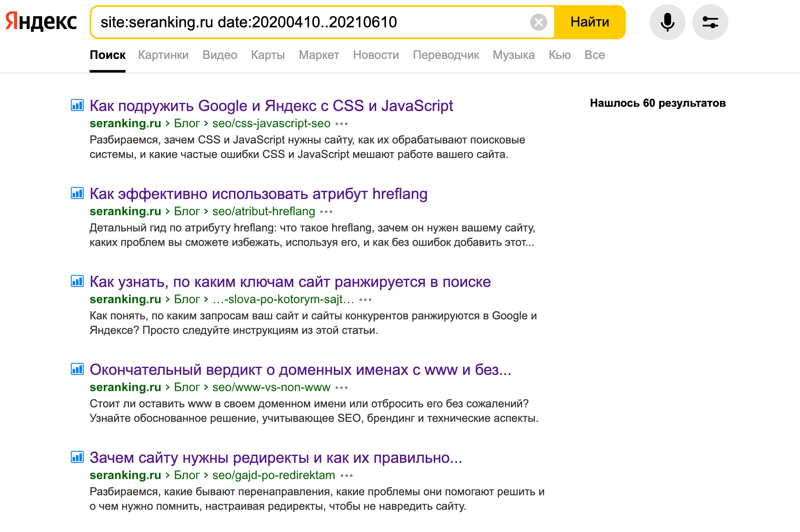Viewport: 800px width, 532px height.
Task: Expand the three-dots menu after seo/css-javascript-seo
Action: coord(342,124)
